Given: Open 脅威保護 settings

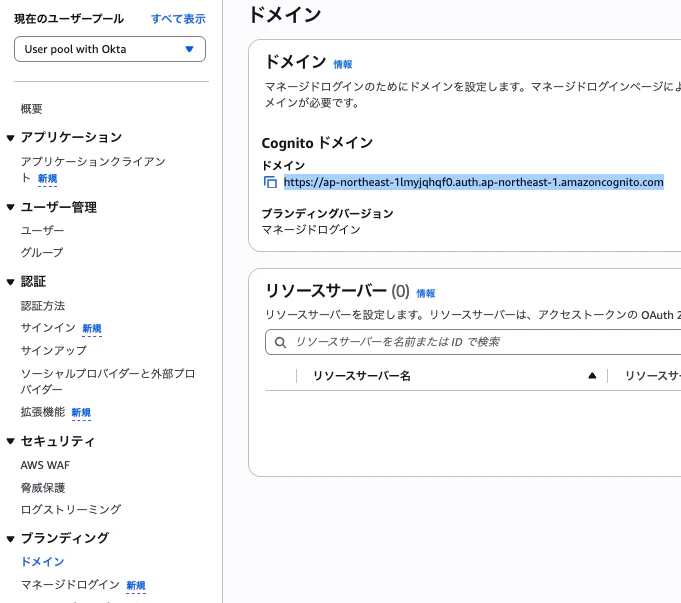Looking at the screenshot, I should point(43,488).
